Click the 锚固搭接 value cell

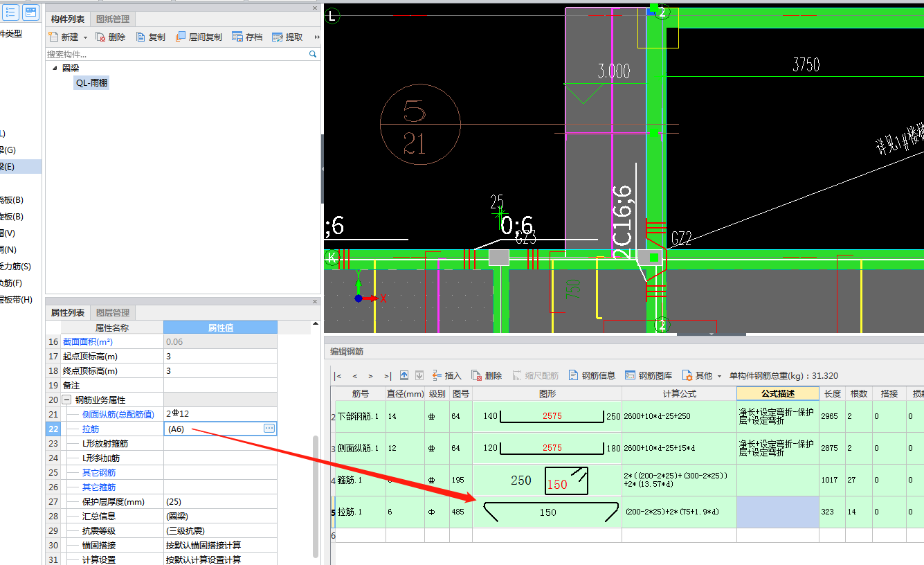220,545
